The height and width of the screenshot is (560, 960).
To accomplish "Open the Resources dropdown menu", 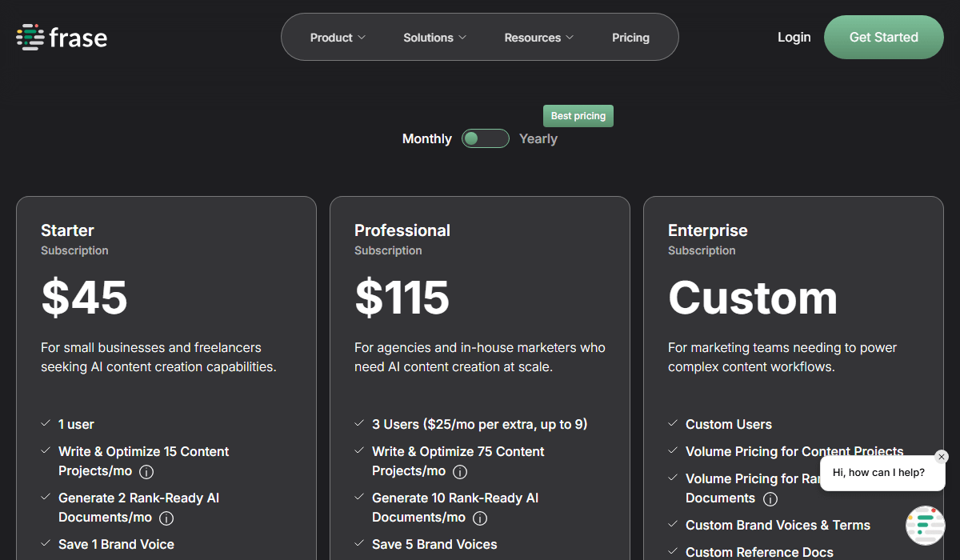I will pos(538,38).
